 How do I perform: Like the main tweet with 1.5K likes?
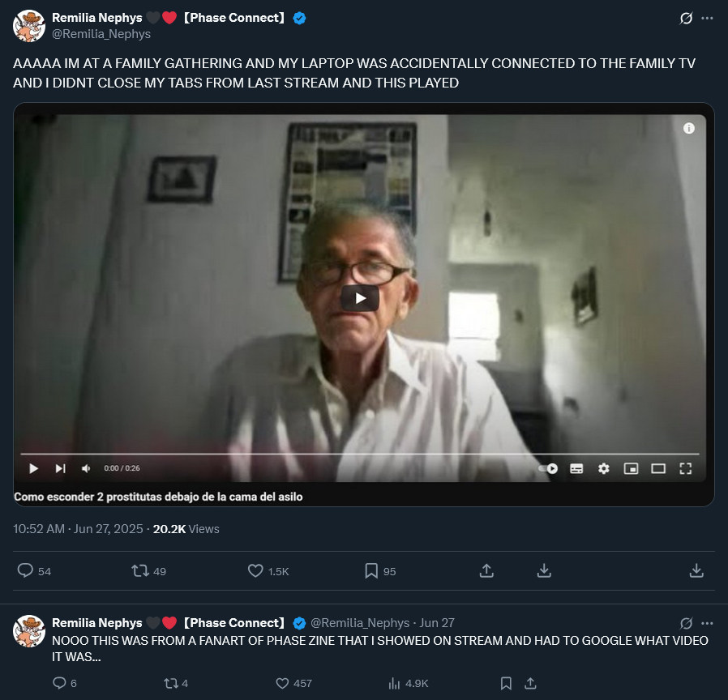255,570
